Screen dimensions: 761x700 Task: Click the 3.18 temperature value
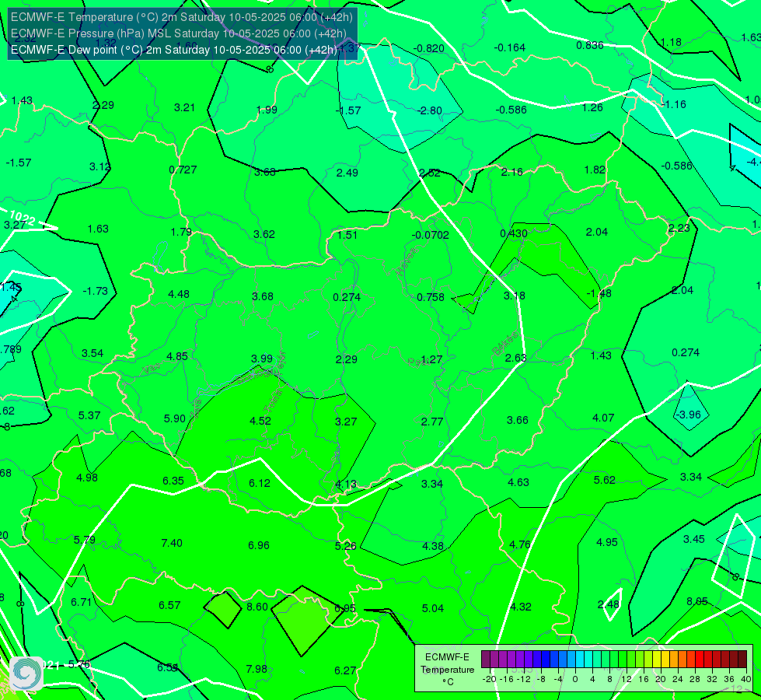tap(514, 296)
